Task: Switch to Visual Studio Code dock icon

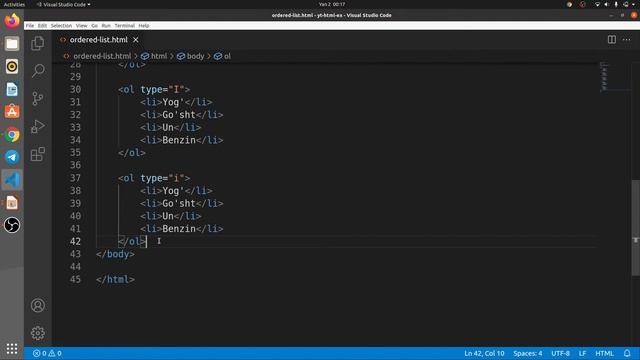Action: click(12, 180)
